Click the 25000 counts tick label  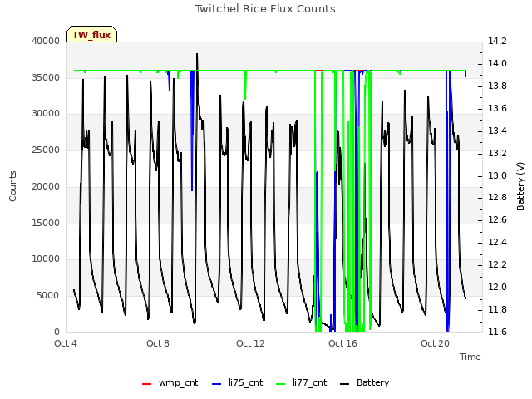(46, 150)
